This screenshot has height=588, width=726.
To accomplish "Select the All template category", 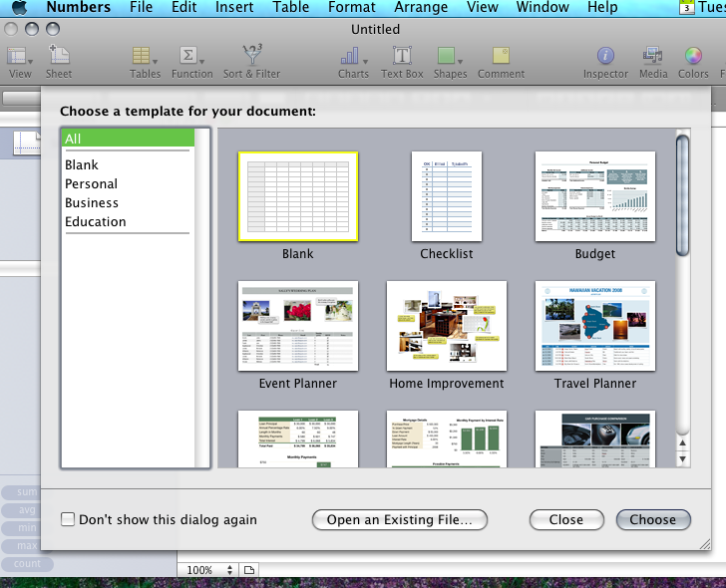I will [x=128, y=139].
